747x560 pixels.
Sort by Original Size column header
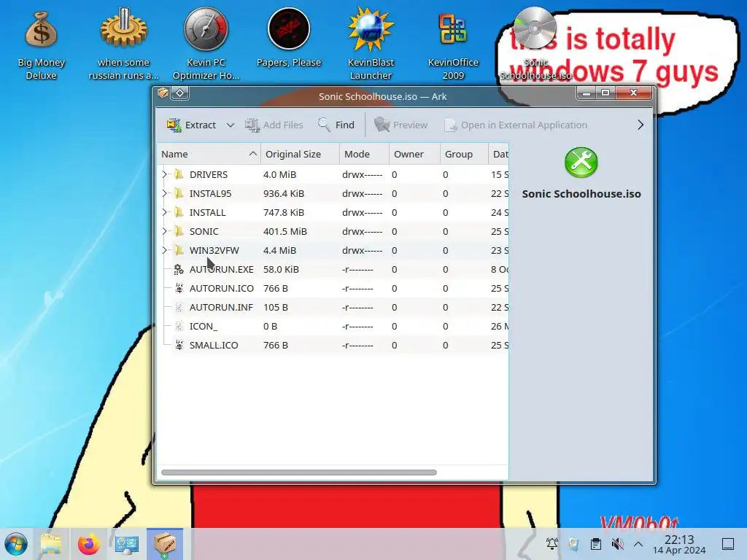(300, 154)
